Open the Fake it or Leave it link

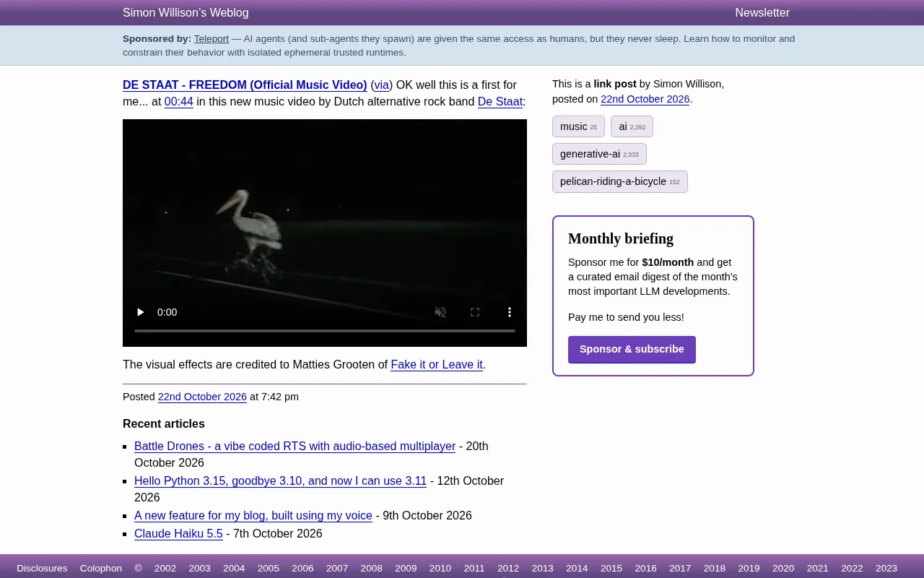pos(437,365)
